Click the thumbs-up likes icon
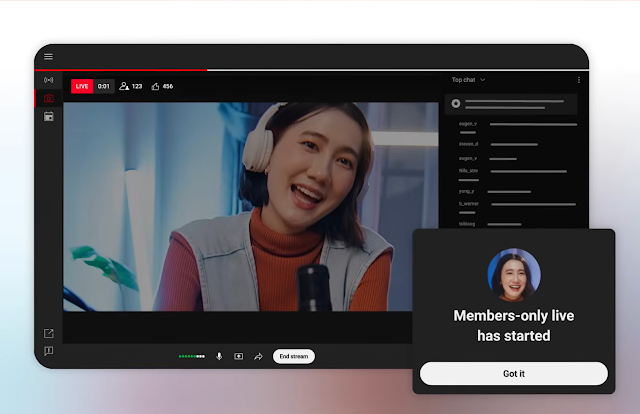Image resolution: width=640 pixels, height=414 pixels. click(x=156, y=87)
